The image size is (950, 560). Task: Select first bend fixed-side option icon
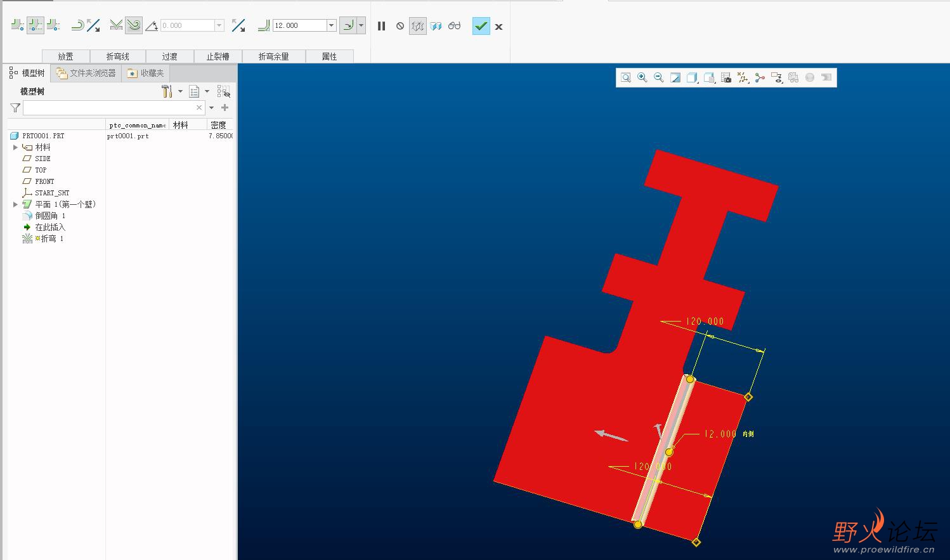pos(18,25)
